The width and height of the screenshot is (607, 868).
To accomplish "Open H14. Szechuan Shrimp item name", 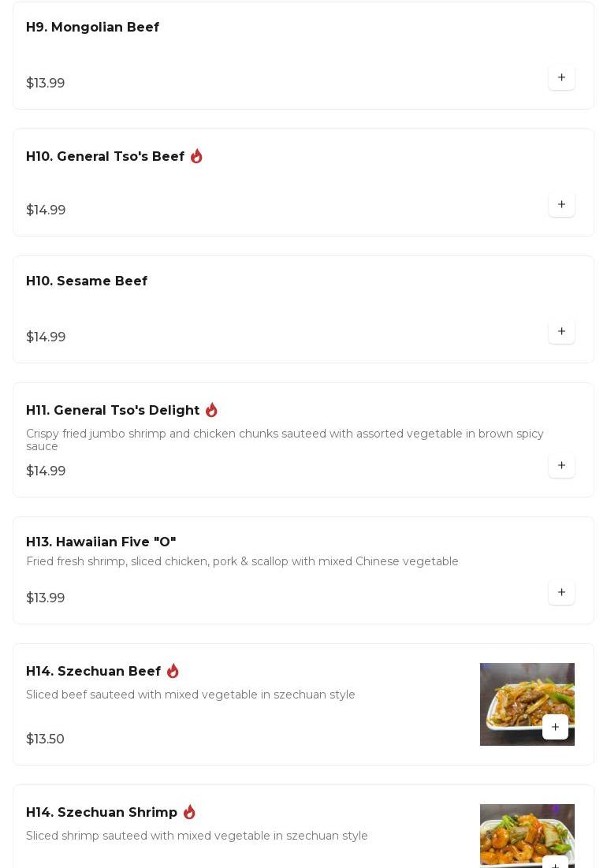I will (102, 813).
